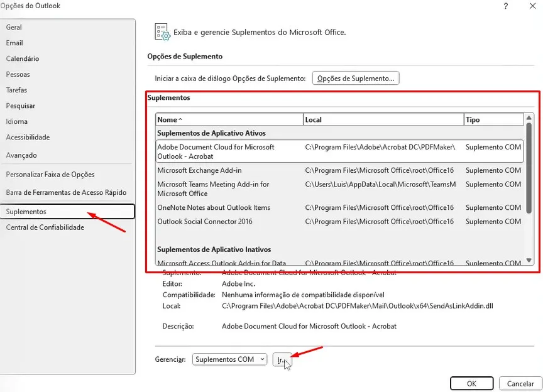Select Outlook Social Connector 2016 row
The width and height of the screenshot is (543, 392).
(x=340, y=221)
